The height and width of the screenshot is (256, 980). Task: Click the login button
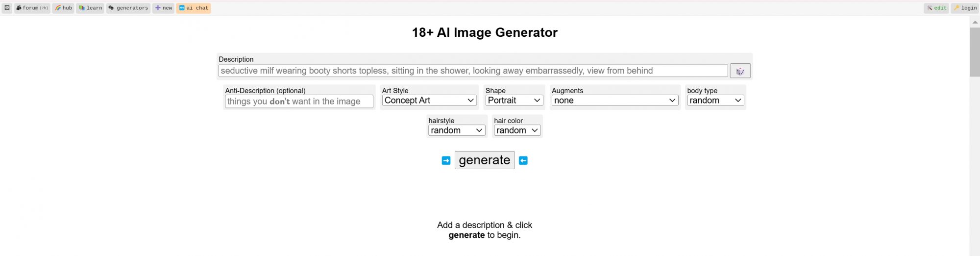click(965, 8)
